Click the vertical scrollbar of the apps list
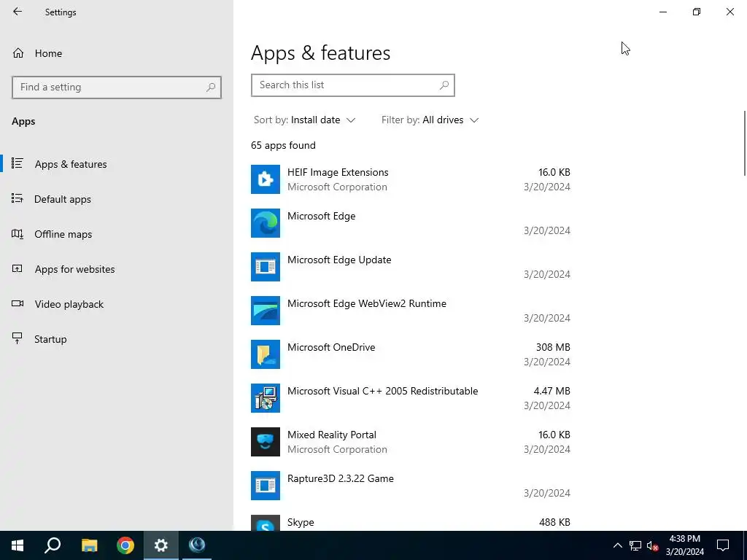Screen dimensions: 747x560 [745, 143]
